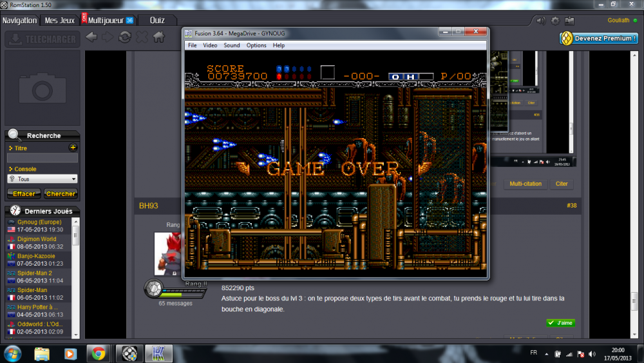Go to the home page icon

159,37
